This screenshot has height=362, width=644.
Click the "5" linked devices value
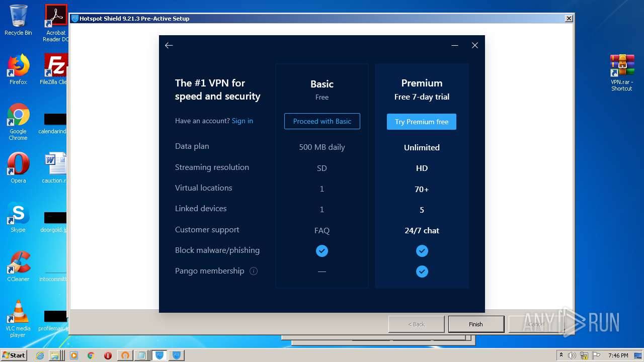pyautogui.click(x=422, y=210)
